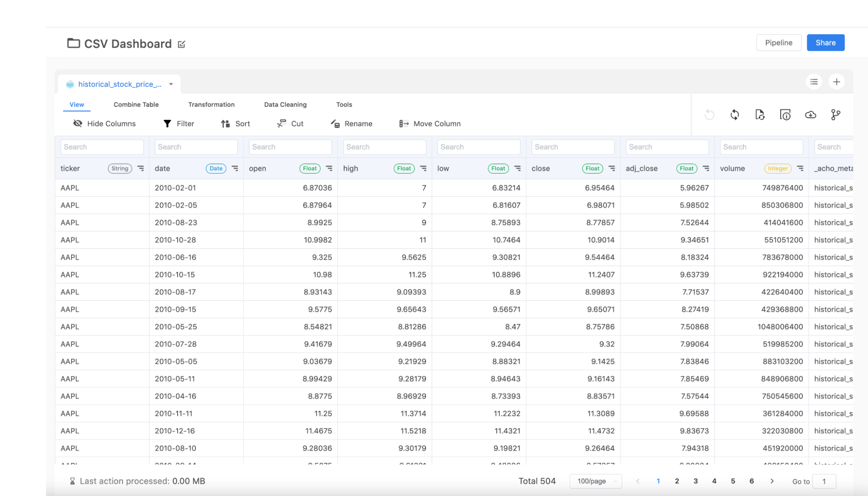Screen dimensions: 868x496
Task: Click the date column search field
Action: coord(196,147)
